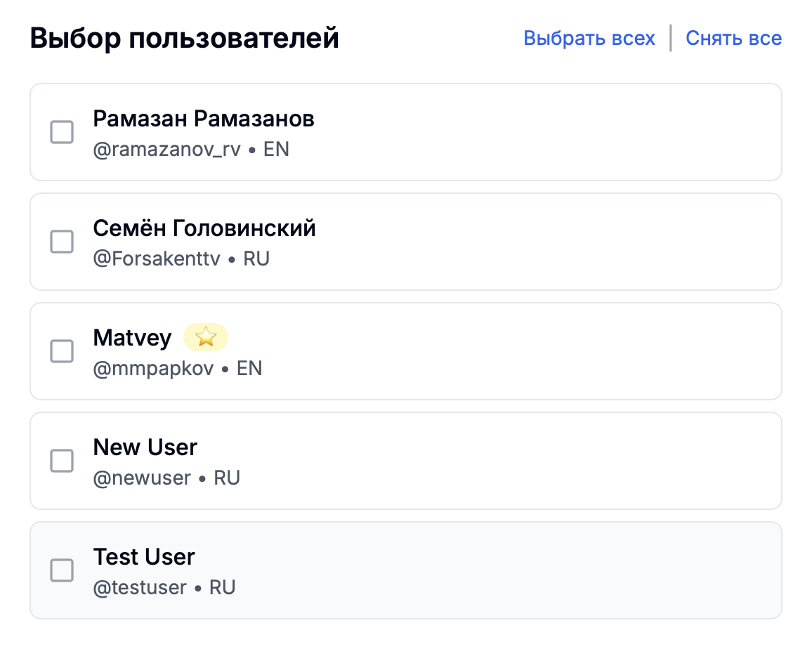Select the New User checkbox
The image size is (812, 649).
tap(62, 461)
